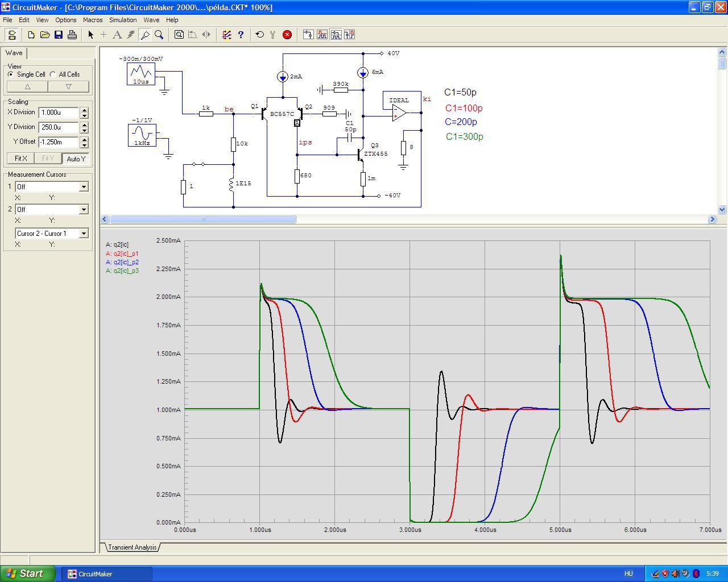Click the X Division input field

coord(59,113)
